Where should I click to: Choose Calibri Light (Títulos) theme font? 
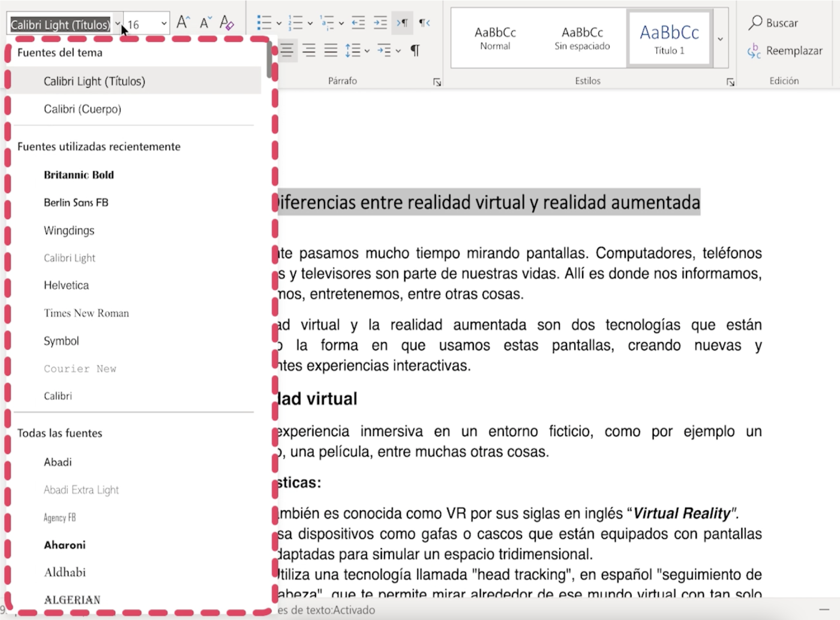click(x=136, y=81)
